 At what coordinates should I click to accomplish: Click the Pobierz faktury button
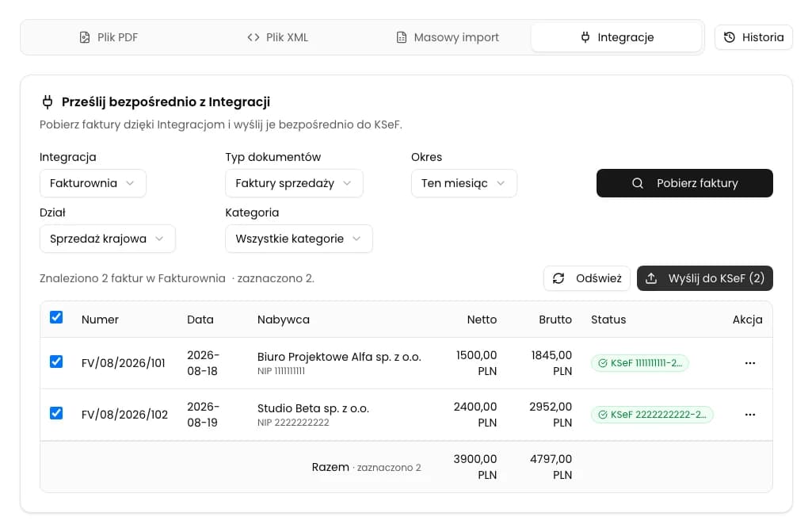pyautogui.click(x=684, y=183)
